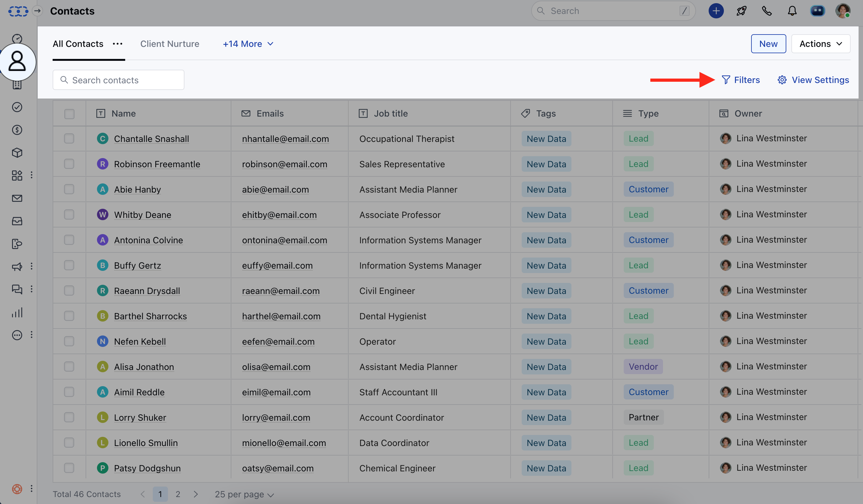The height and width of the screenshot is (504, 863).
Task: Toggle the select-all checkbox in table header
Action: coord(69,114)
